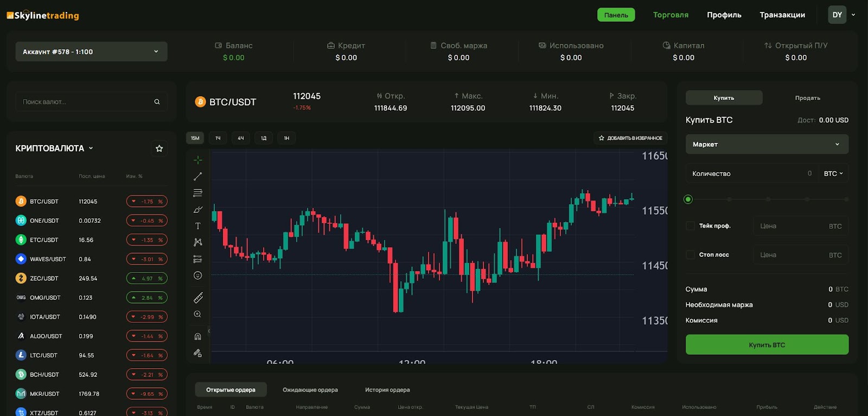The width and height of the screenshot is (868, 416).
Task: Click the LTC/USDT coin icon
Action: (21, 355)
